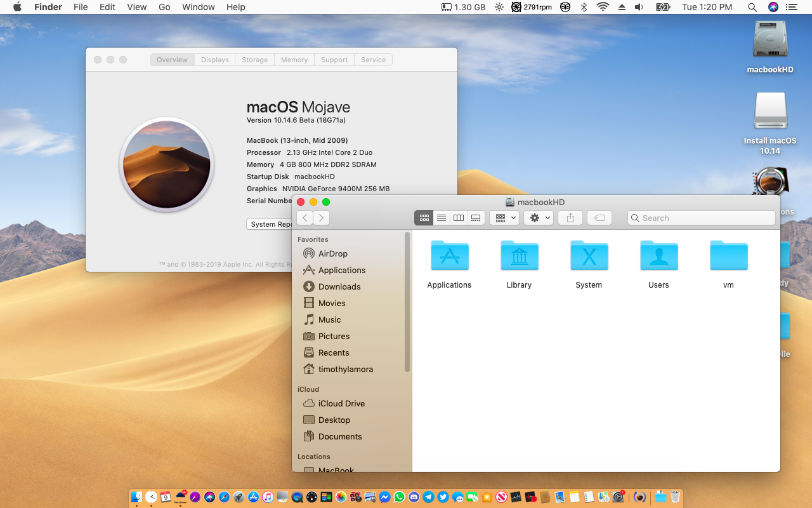Open App Store from the Dock

(254, 497)
